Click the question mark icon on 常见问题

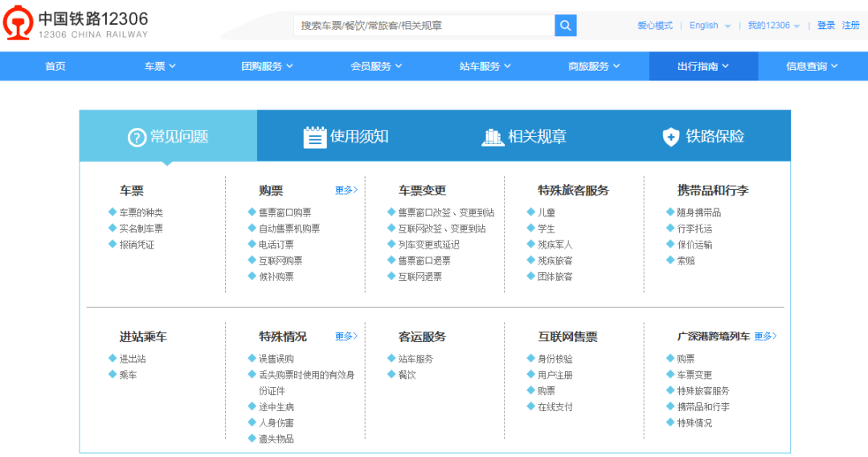click(x=137, y=138)
